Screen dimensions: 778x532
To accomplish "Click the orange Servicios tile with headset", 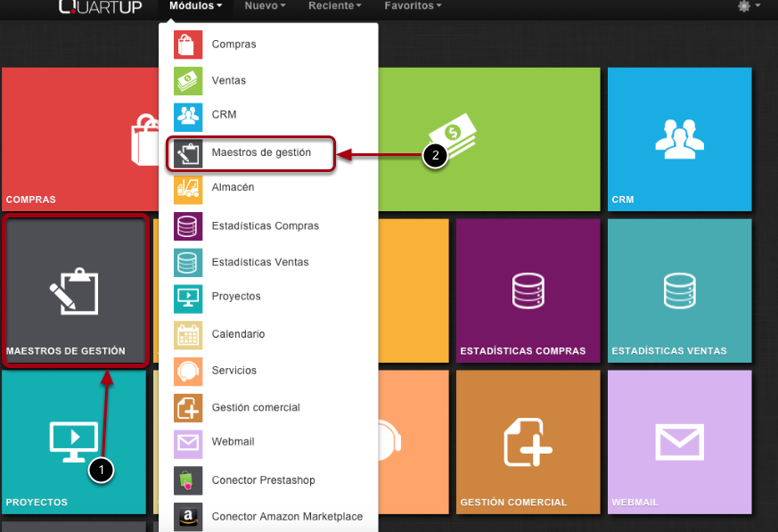I will click(x=414, y=442).
